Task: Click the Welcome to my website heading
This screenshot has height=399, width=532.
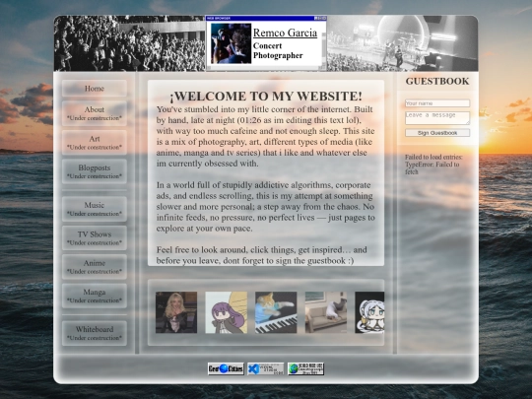Action: pos(266,97)
